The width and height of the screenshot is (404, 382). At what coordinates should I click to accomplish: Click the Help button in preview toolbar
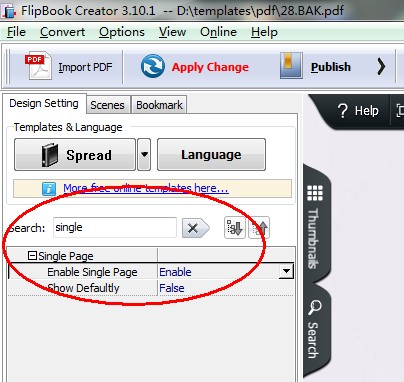pyautogui.click(x=358, y=111)
